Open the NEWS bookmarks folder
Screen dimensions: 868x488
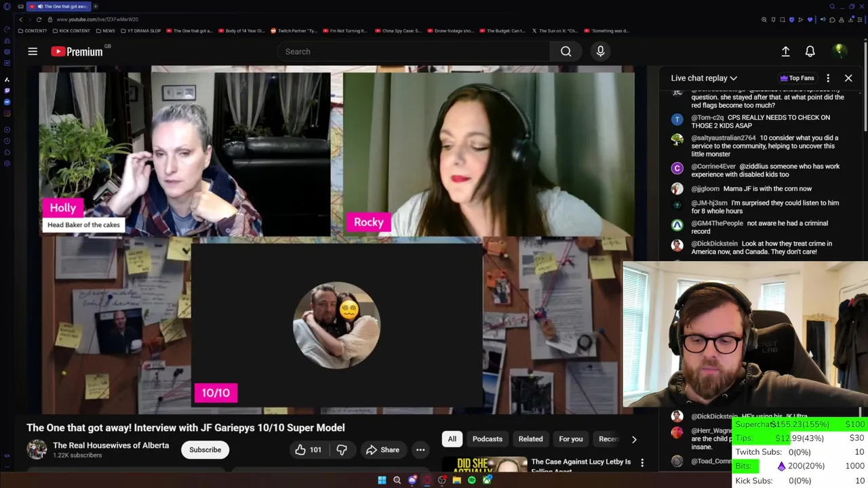point(105,30)
